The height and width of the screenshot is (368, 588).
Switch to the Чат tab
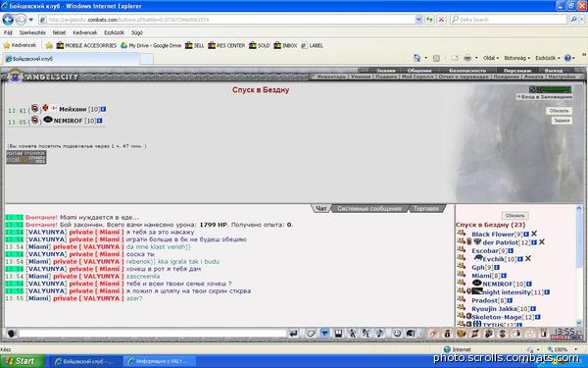[320, 208]
